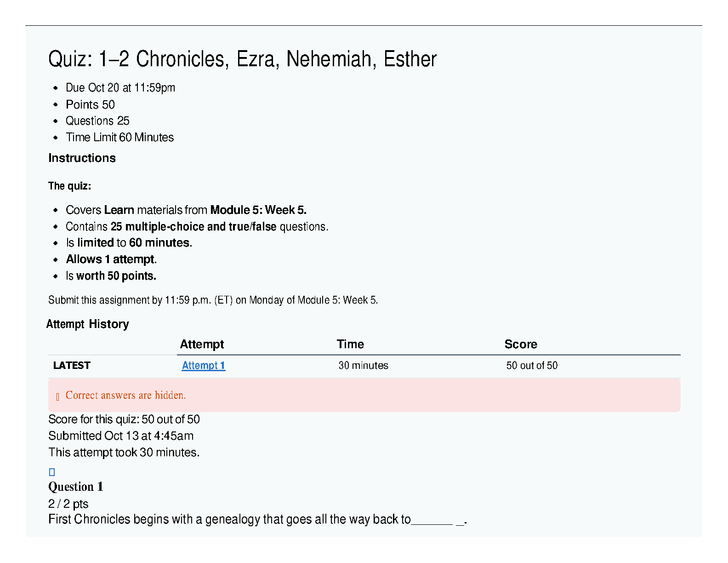Click the "Allows 1 attempt" bullet
Screen dimensions: 728x563
pyautogui.click(x=111, y=259)
